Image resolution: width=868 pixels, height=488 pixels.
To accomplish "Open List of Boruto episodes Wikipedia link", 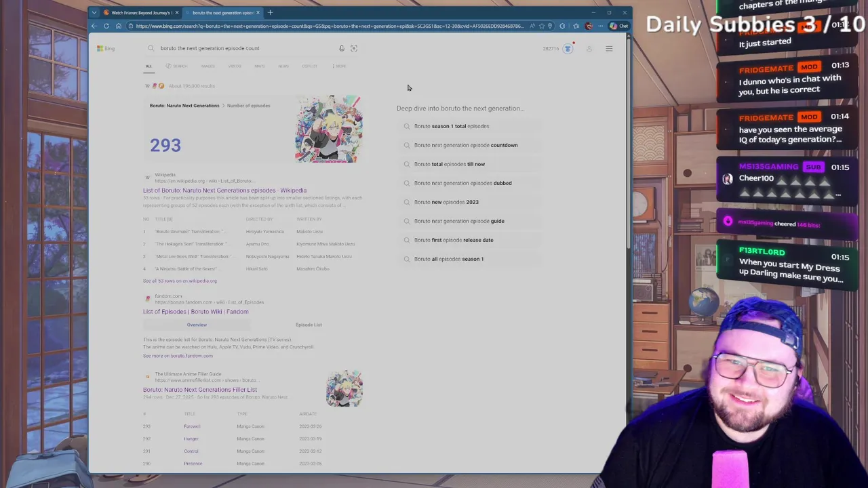I will (x=224, y=190).
